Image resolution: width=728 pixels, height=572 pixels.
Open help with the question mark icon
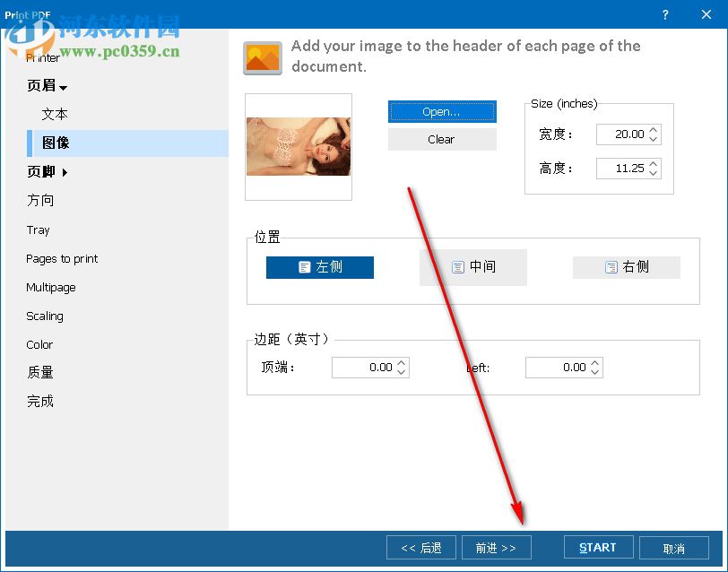[x=664, y=14]
